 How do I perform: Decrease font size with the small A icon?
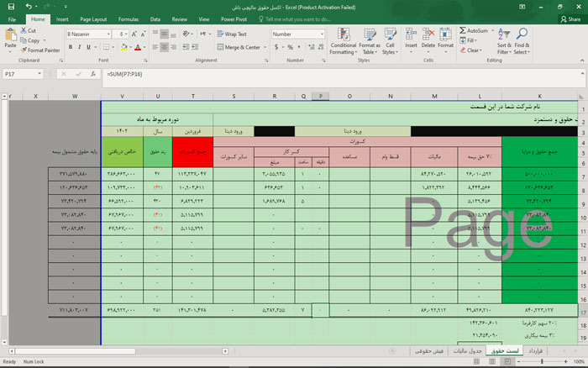[x=143, y=34]
